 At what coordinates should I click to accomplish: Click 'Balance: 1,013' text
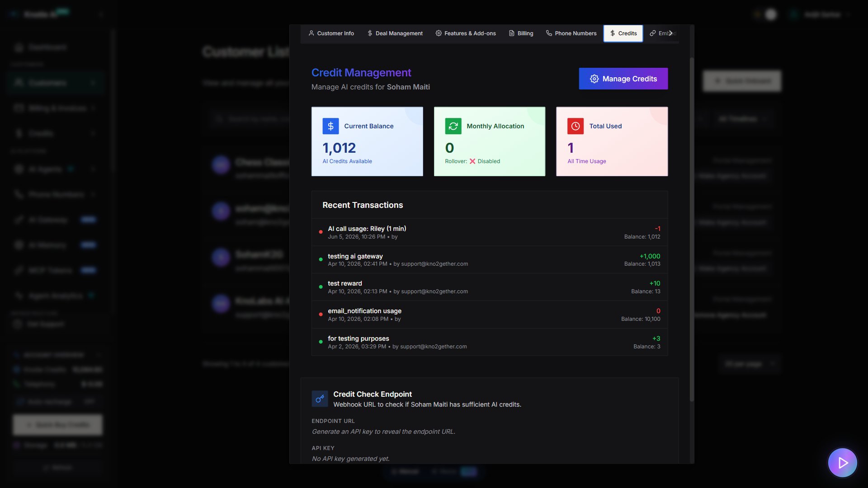coord(642,264)
